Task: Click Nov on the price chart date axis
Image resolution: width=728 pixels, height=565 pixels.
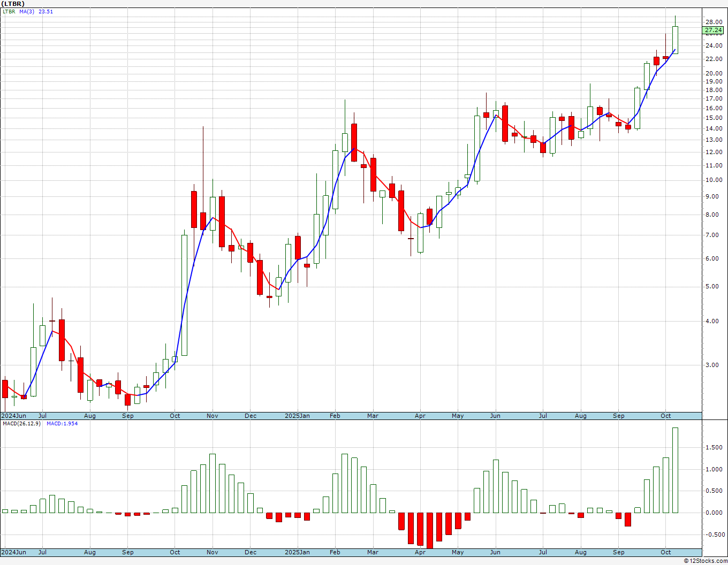Action: 213,416
